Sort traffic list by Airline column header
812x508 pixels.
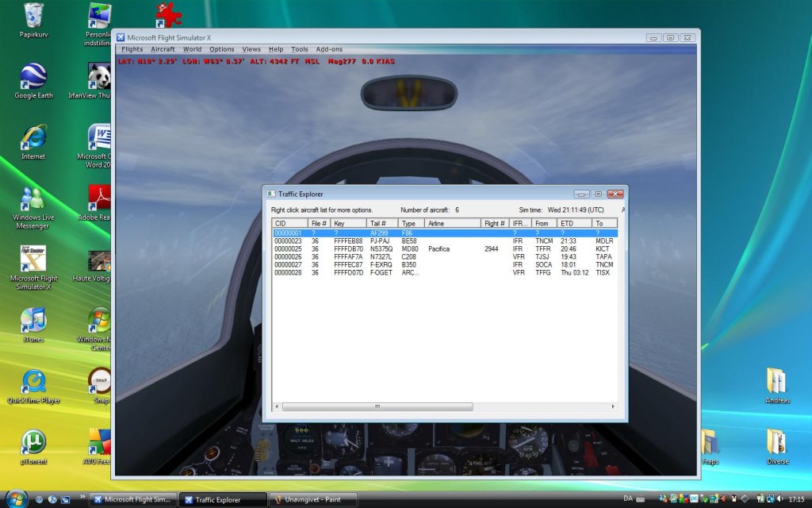[x=452, y=224]
